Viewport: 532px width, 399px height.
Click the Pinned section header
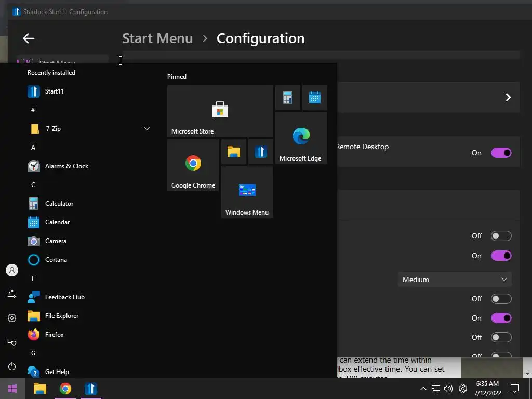coord(177,77)
